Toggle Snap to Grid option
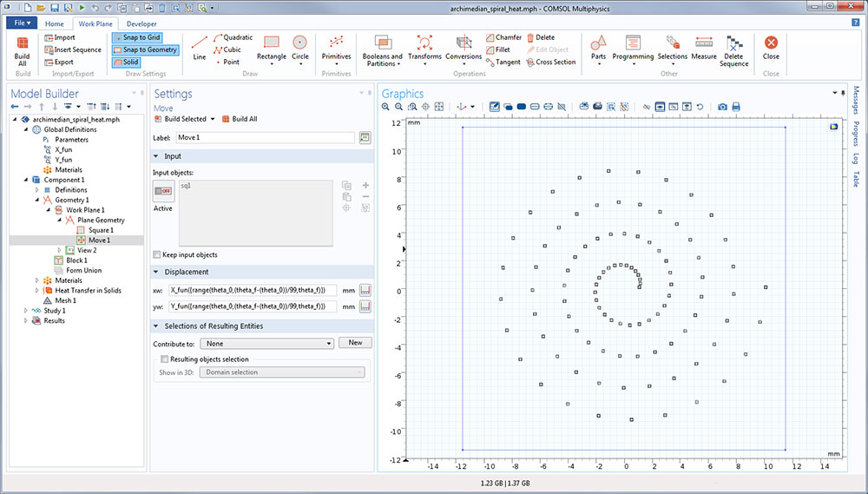Screen dimensions: 868x494 pyautogui.click(x=137, y=38)
